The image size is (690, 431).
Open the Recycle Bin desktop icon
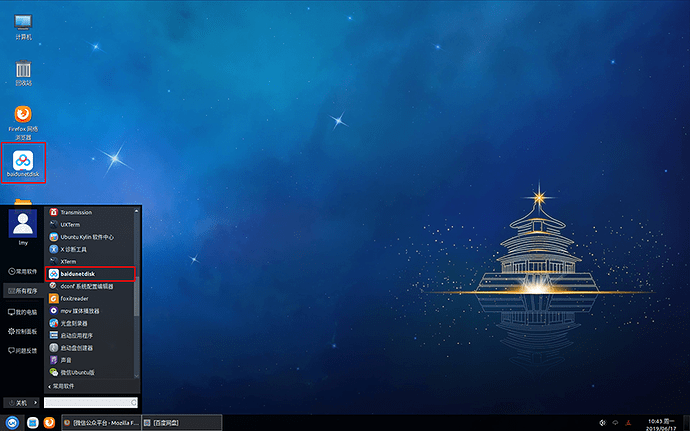[x=22, y=72]
